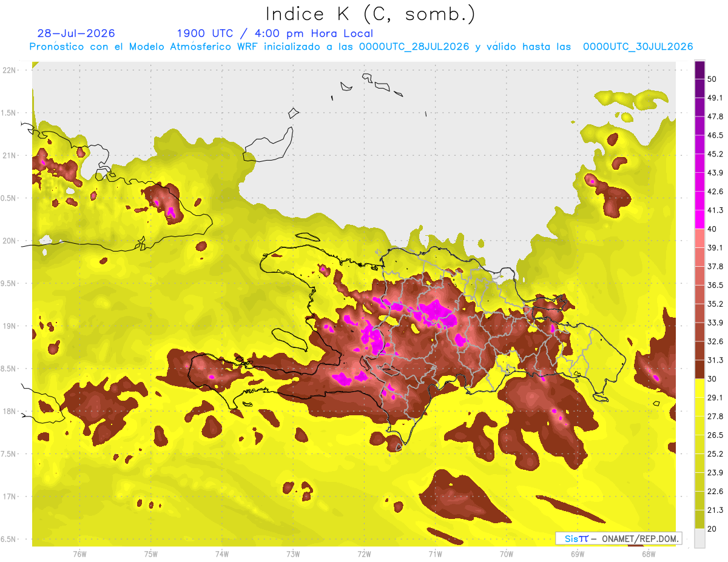Image resolution: width=728 pixels, height=562 pixels.
Task: Click the 68W longitude axis label
Action: 649,554
